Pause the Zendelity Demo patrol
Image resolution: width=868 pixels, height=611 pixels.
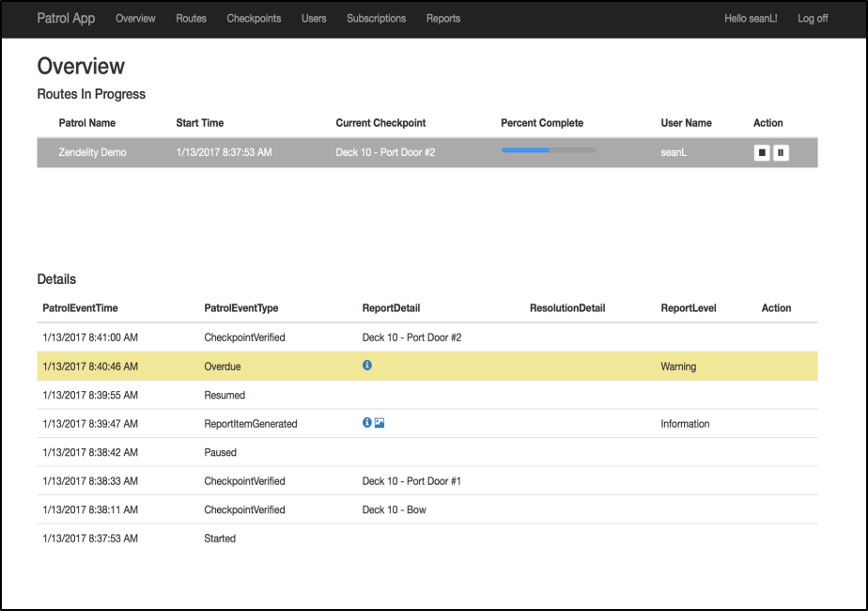781,152
